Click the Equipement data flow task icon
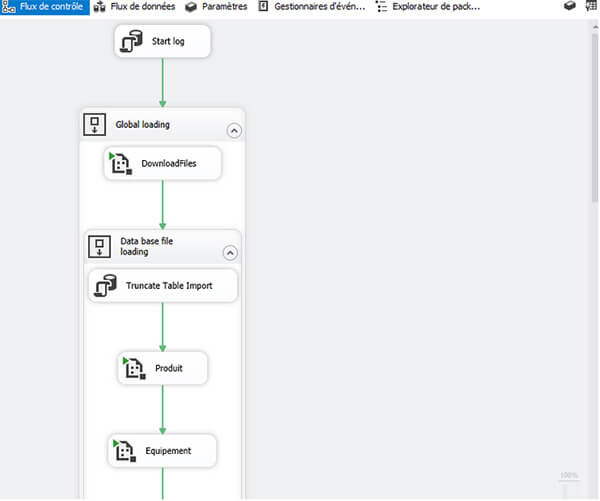The width and height of the screenshot is (600, 501). pyautogui.click(x=124, y=451)
